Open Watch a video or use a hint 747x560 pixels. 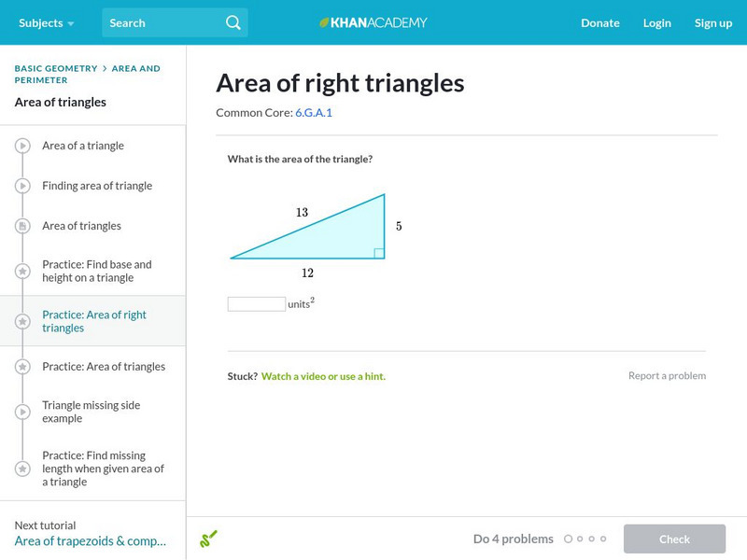click(x=323, y=376)
